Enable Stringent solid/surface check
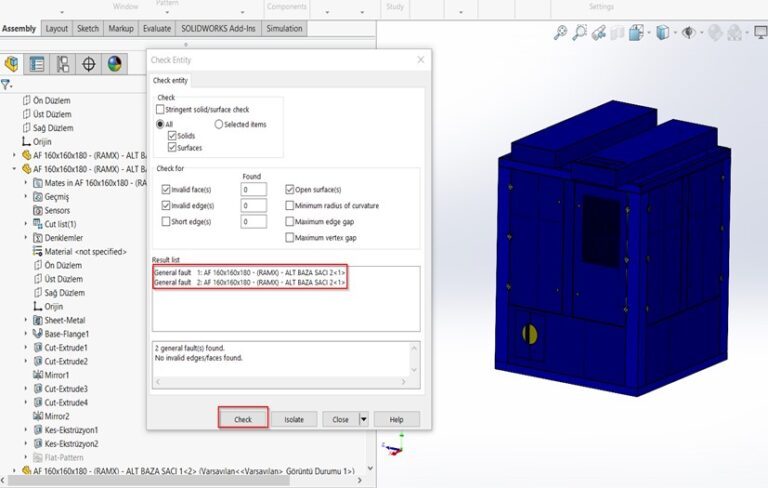Screen dimensions: 768x488 (x=161, y=109)
